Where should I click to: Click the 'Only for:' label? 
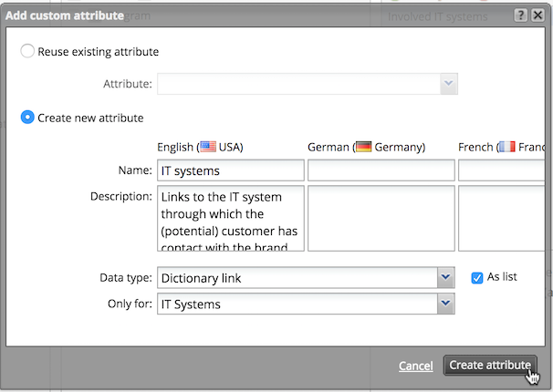point(130,304)
